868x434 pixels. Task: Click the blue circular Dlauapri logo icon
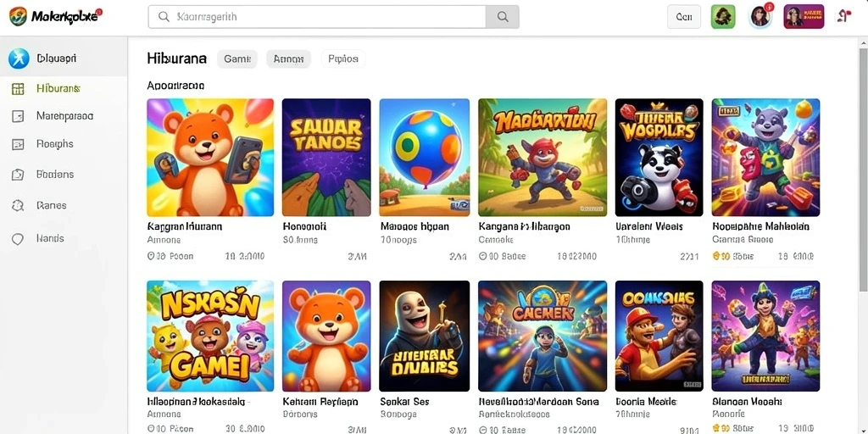[19, 58]
